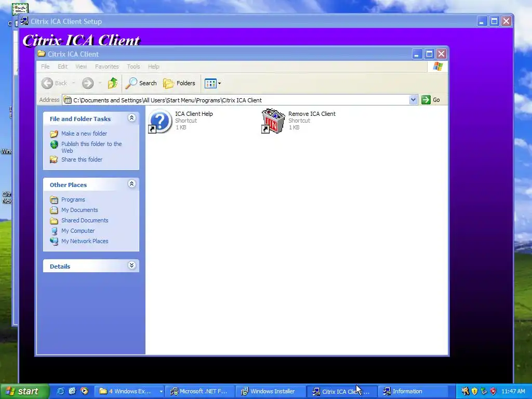The width and height of the screenshot is (532, 399).
Task: Open Back history dropdown arrow
Action: coord(73,83)
